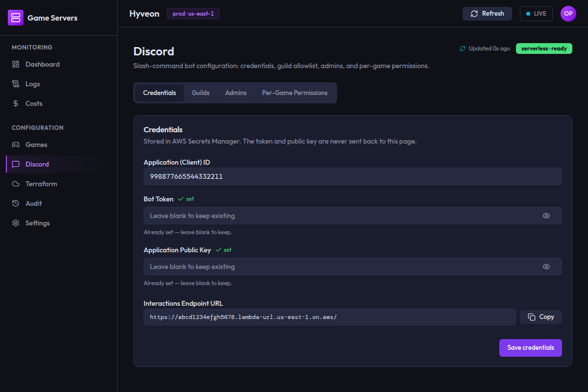Click the Application Public Key input
588x392 pixels.
tap(352, 267)
